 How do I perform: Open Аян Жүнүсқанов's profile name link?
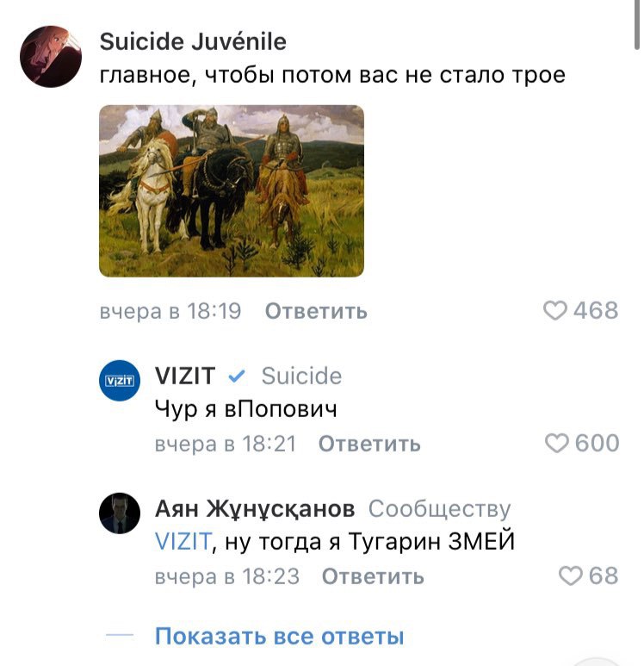click(255, 509)
